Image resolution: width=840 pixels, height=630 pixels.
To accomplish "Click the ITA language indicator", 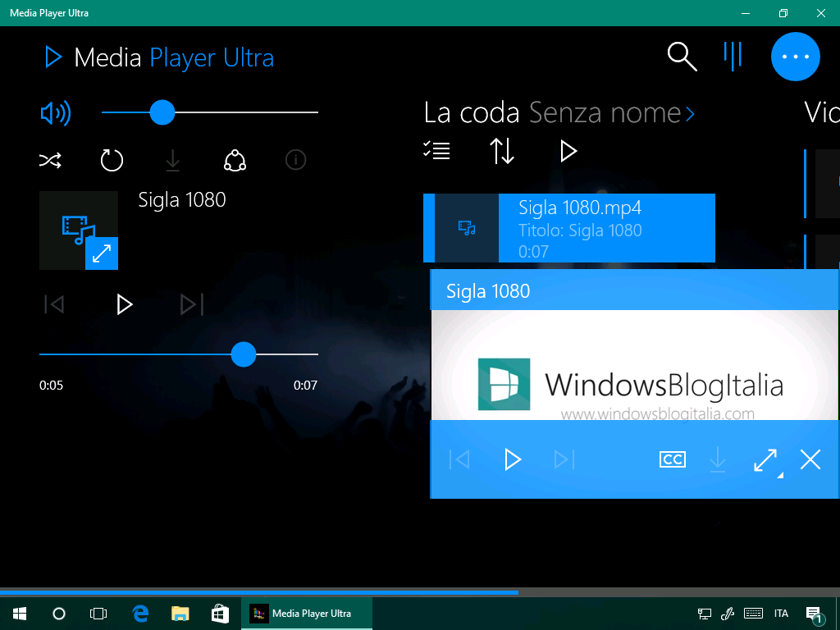I will click(781, 614).
